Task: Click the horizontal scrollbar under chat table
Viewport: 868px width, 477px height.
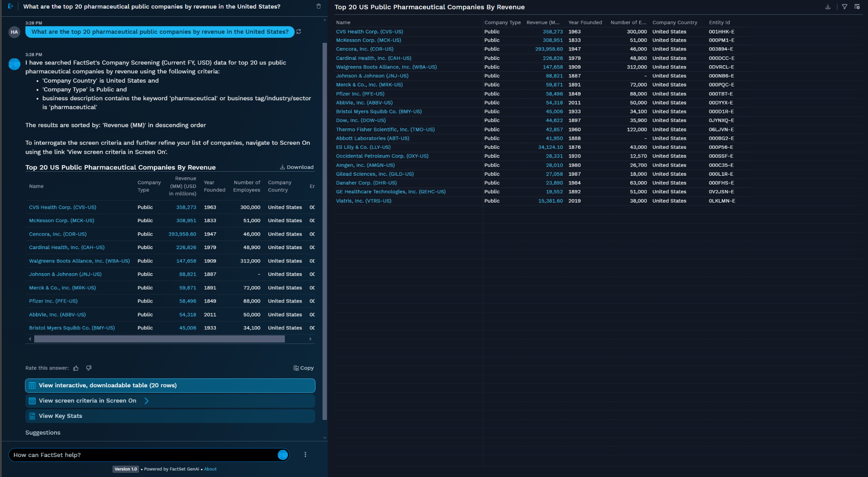Action: pyautogui.click(x=159, y=339)
